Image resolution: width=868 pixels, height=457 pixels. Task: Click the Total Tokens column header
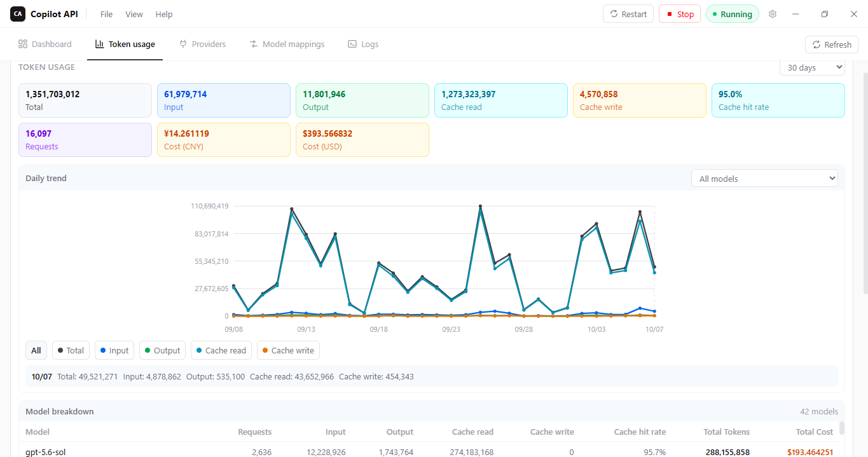tap(726, 432)
